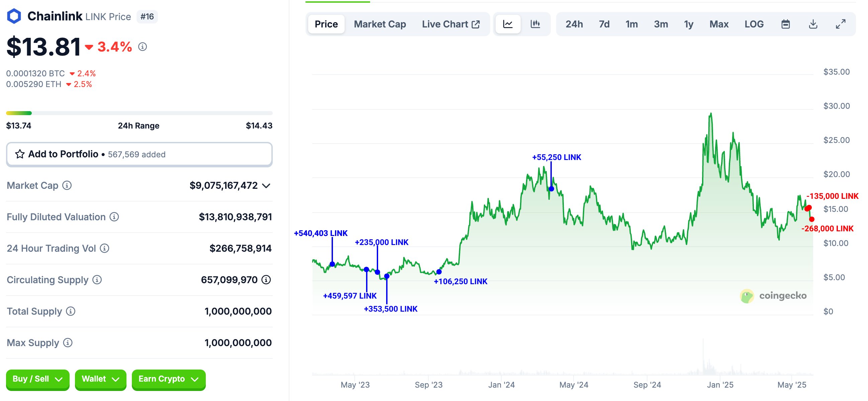Click the 24h Range progress bar
Viewport: 868px width, 401px height.
pos(139,113)
